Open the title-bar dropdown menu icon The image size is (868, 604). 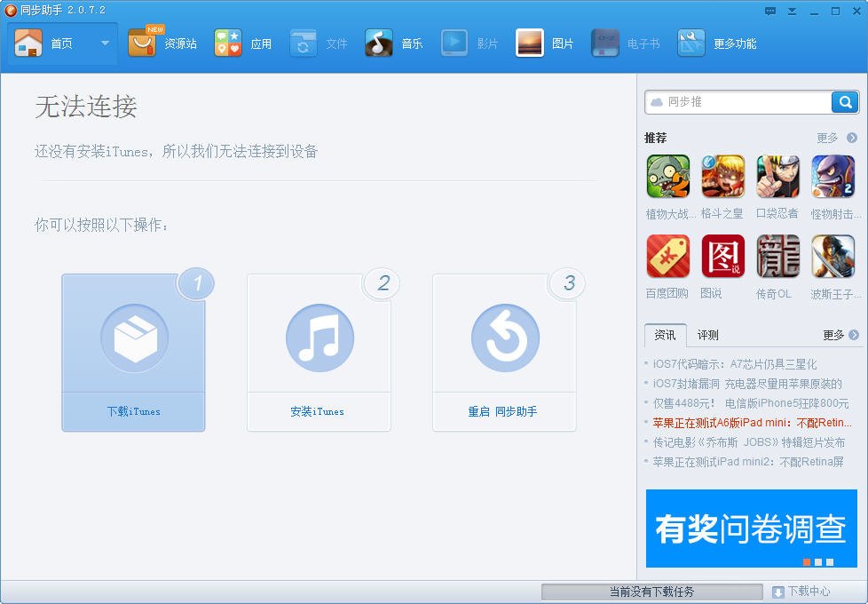(x=793, y=11)
